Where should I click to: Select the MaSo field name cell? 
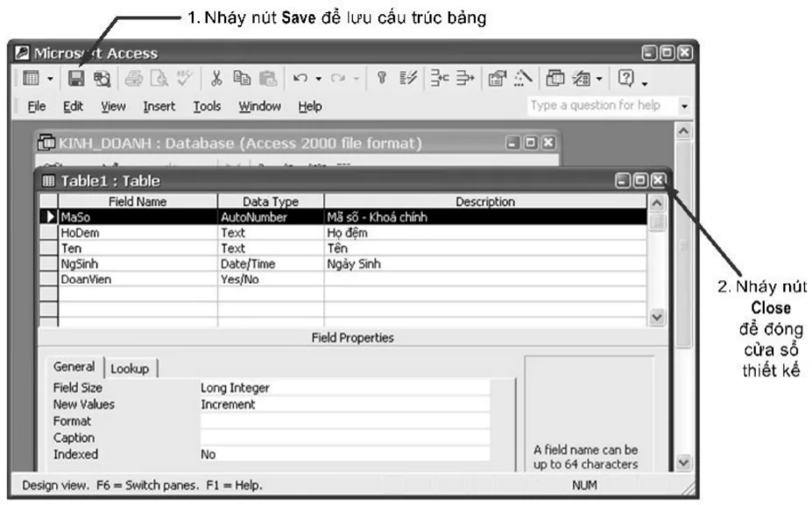pos(138,217)
